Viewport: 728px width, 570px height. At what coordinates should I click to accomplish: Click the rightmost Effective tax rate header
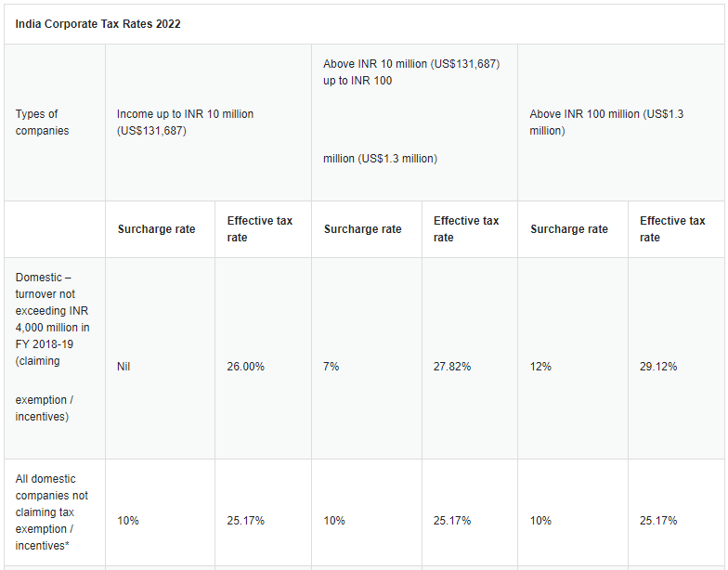(672, 229)
